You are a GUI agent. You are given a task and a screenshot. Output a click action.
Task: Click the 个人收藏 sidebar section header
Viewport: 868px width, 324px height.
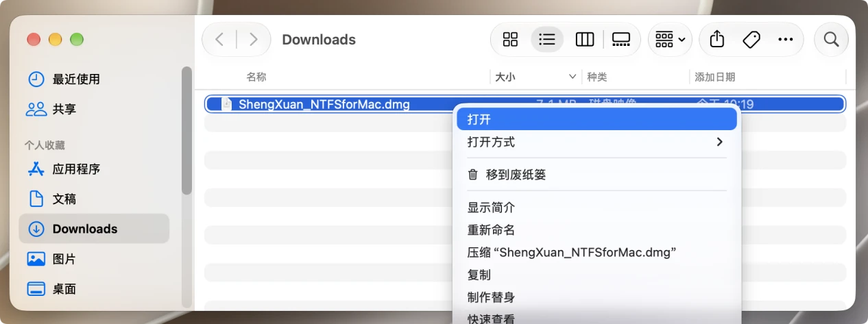pos(45,145)
